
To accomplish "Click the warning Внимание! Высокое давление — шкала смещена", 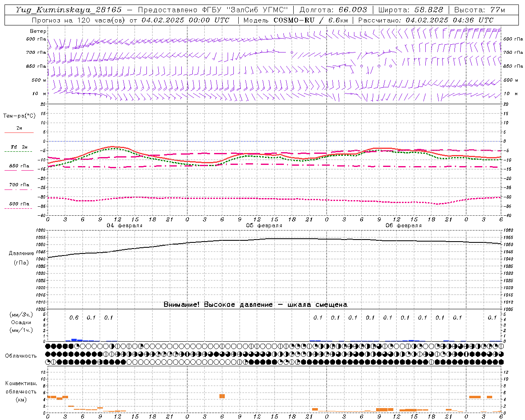I will (x=255, y=304).
